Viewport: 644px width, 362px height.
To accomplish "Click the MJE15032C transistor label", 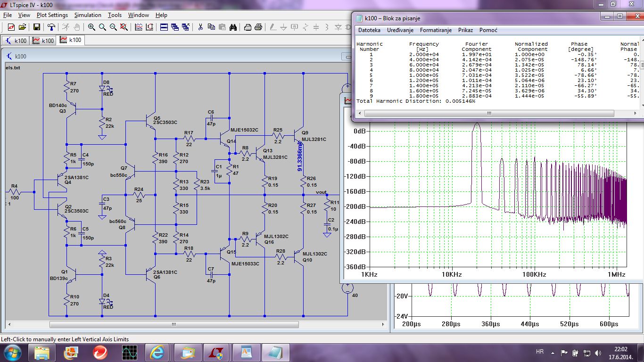I will pos(245,130).
